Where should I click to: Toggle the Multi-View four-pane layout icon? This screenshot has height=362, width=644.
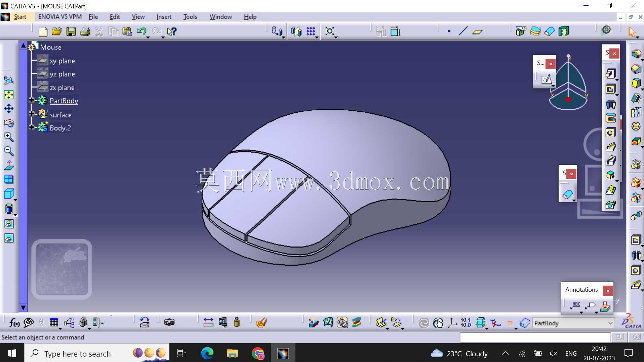click(x=9, y=179)
